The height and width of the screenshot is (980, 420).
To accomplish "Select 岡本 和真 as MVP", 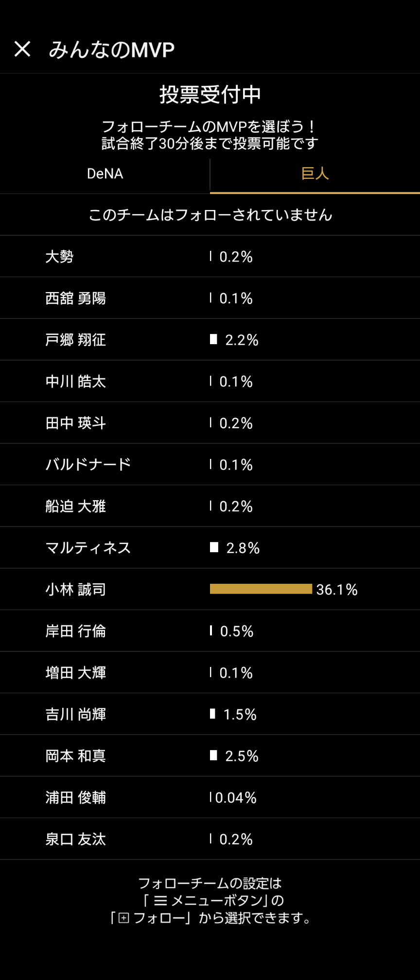I will pos(76,756).
